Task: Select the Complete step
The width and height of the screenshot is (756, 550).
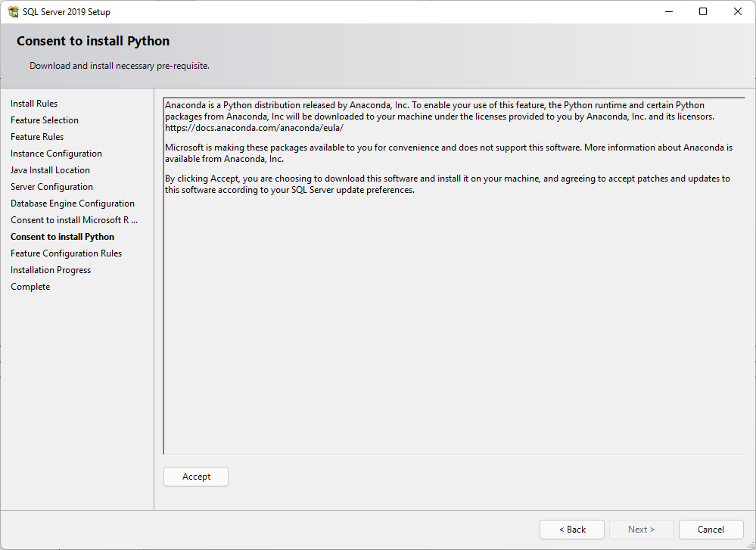Action: pyautogui.click(x=30, y=286)
